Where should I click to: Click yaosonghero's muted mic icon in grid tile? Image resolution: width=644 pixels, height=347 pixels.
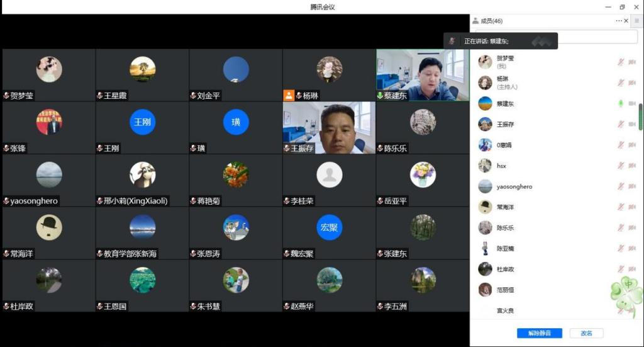click(x=6, y=201)
